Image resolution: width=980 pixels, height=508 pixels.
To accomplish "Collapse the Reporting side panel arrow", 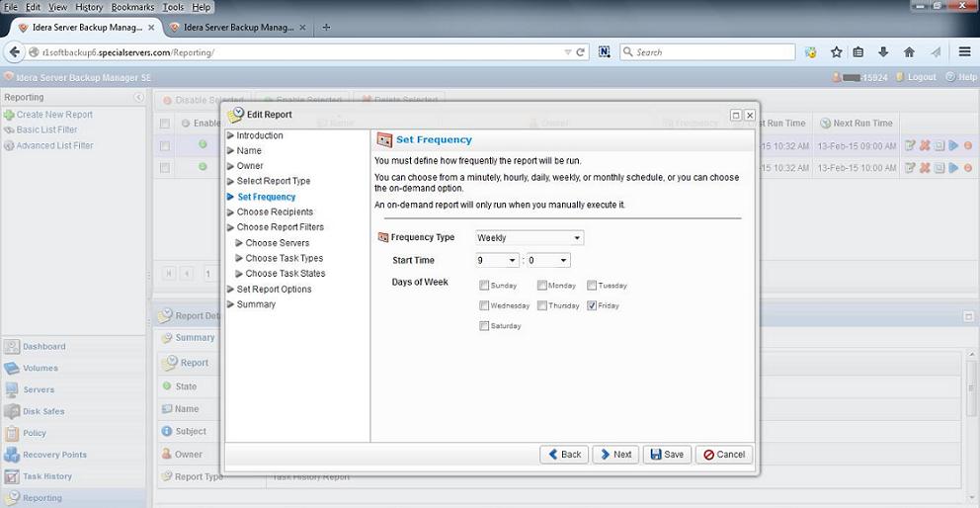I will (x=138, y=98).
